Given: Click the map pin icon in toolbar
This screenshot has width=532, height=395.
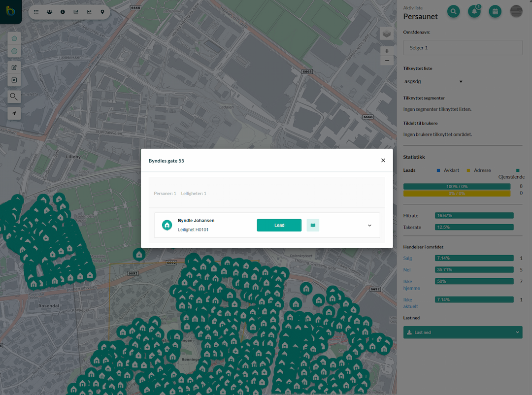Looking at the screenshot, I should click(102, 12).
